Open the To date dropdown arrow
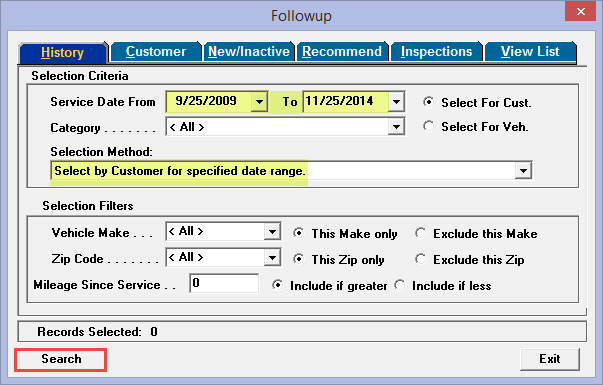 click(396, 102)
